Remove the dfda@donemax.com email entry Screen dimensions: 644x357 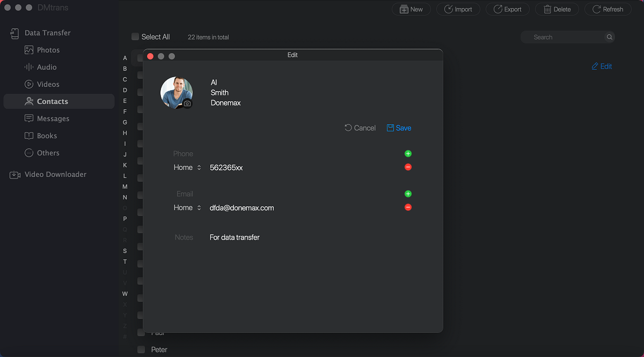coord(408,207)
